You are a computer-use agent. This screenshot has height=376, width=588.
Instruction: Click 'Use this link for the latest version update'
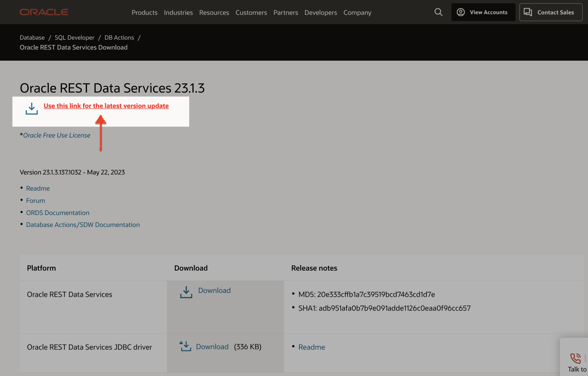(x=106, y=106)
